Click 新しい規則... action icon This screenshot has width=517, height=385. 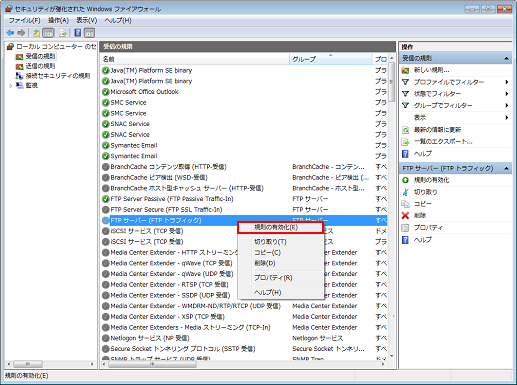[x=405, y=70]
